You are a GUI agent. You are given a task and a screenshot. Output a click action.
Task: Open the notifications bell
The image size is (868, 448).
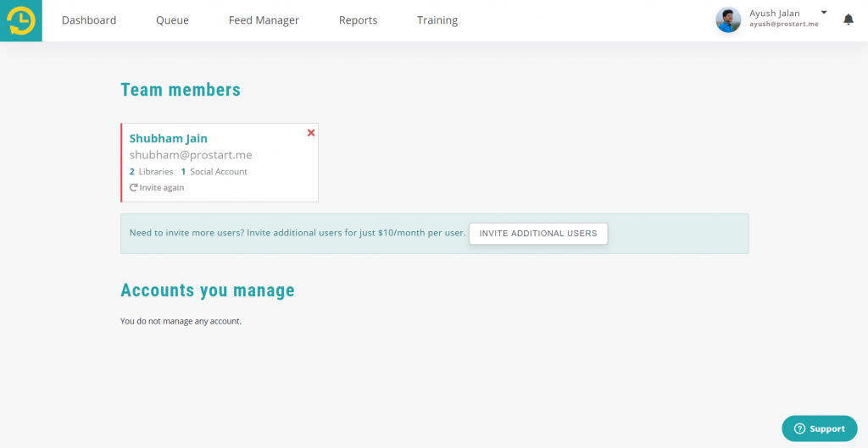[848, 20]
